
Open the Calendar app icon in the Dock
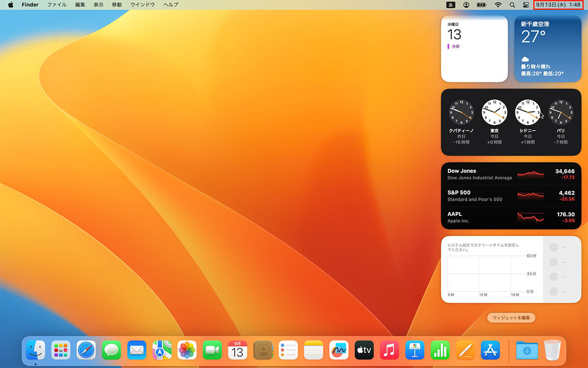(238, 350)
